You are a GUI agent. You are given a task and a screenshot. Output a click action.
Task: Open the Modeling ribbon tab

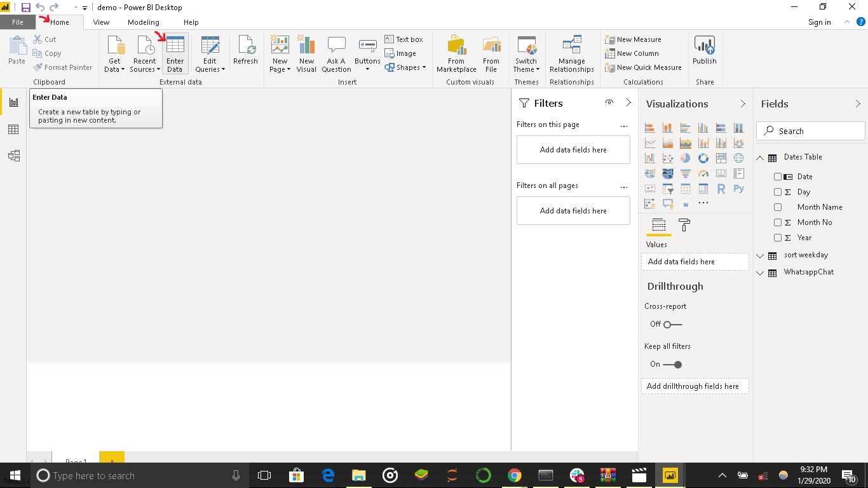tap(144, 22)
